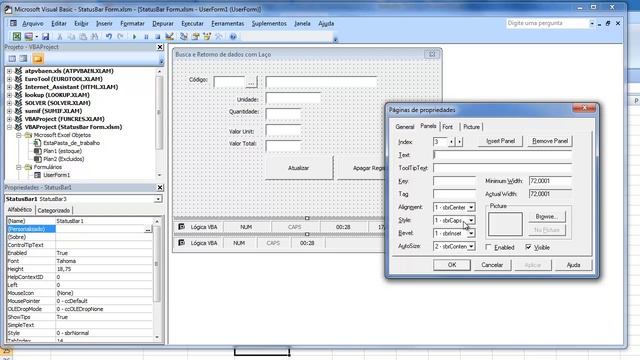Screen dimensions: 640x360
Task: Open the AutoSize dropdown
Action: [x=471, y=247]
